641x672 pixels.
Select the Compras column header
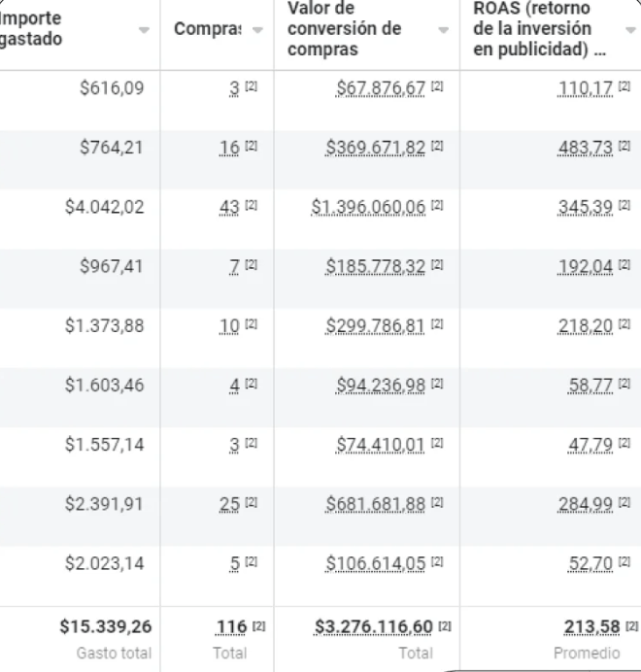click(x=208, y=29)
